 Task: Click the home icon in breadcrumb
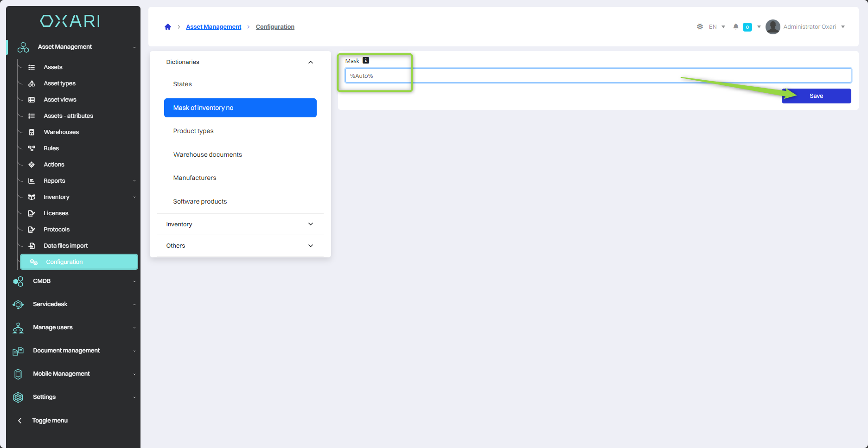click(168, 27)
